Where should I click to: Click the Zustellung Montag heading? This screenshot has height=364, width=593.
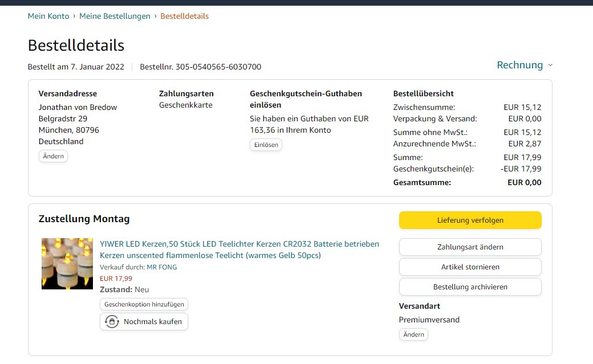[x=84, y=219]
